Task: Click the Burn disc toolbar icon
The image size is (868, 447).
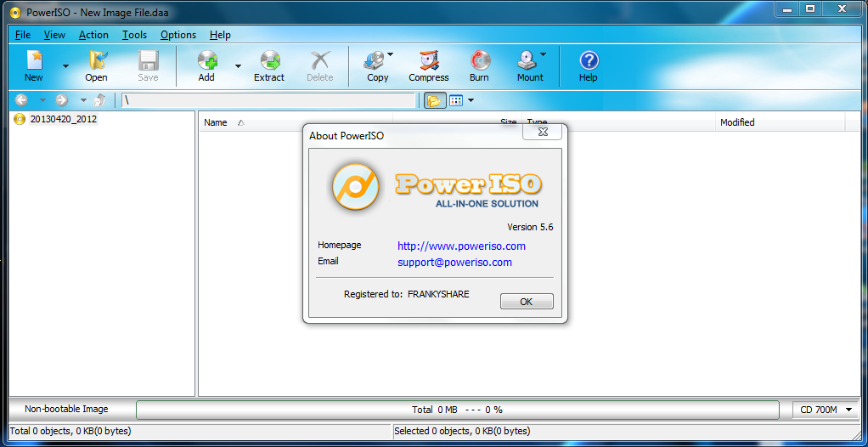Action: pyautogui.click(x=480, y=60)
